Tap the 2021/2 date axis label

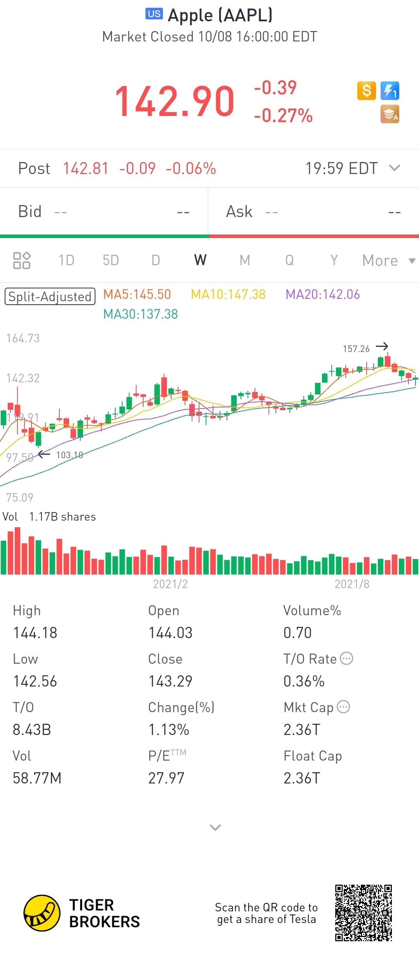coord(170,584)
